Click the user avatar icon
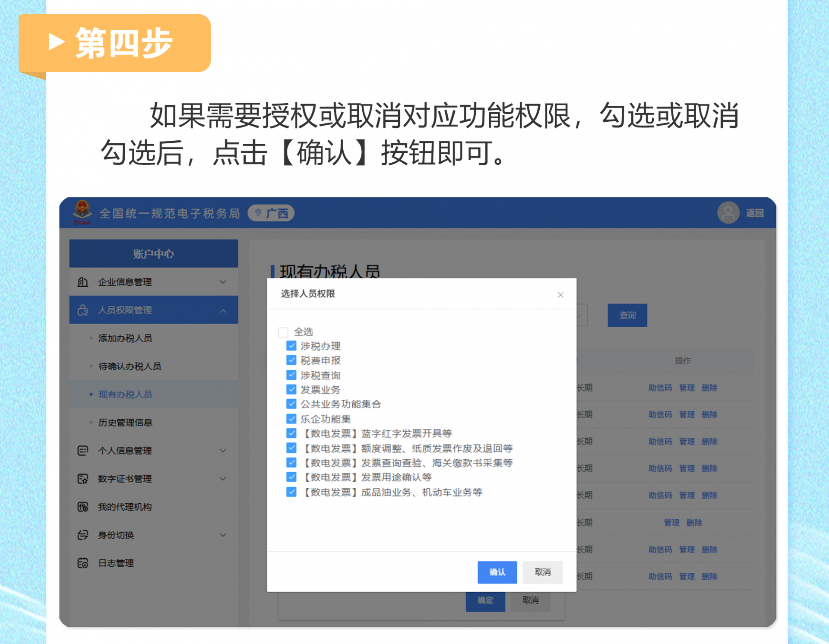The width and height of the screenshot is (829, 644). (x=728, y=213)
